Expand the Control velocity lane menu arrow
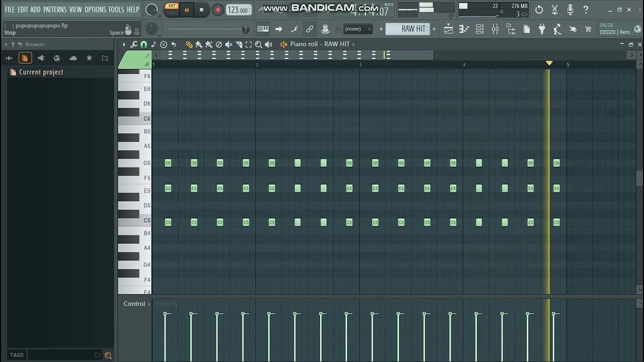Viewport: 644px width, 362px height. (x=149, y=304)
